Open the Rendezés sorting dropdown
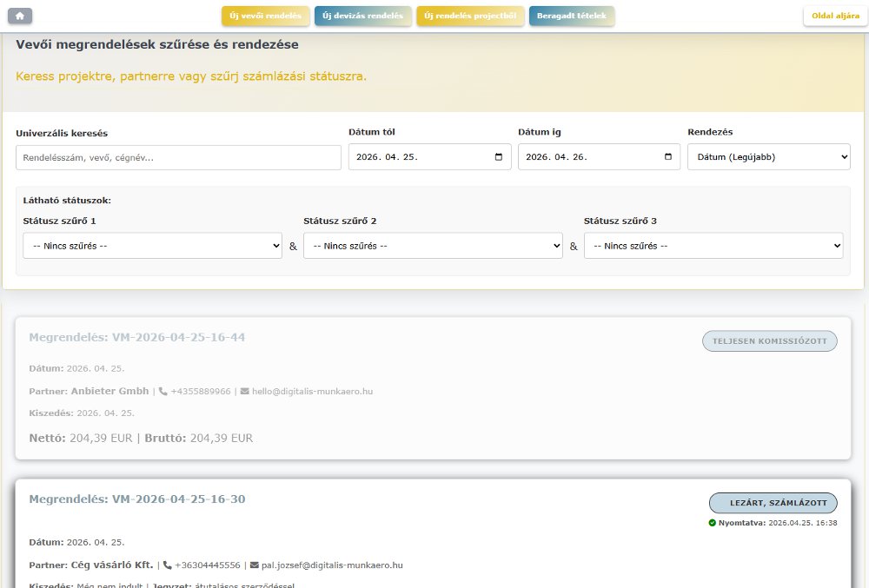The image size is (869, 588). pyautogui.click(x=768, y=157)
